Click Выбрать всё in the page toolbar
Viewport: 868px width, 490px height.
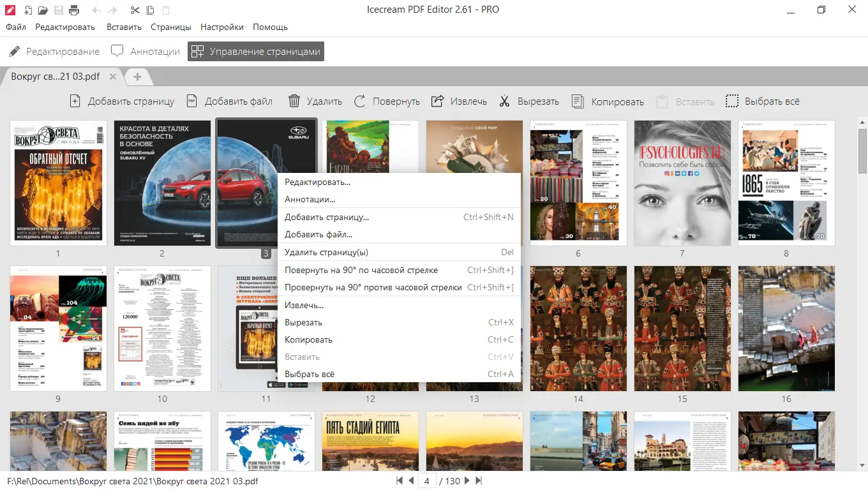763,101
